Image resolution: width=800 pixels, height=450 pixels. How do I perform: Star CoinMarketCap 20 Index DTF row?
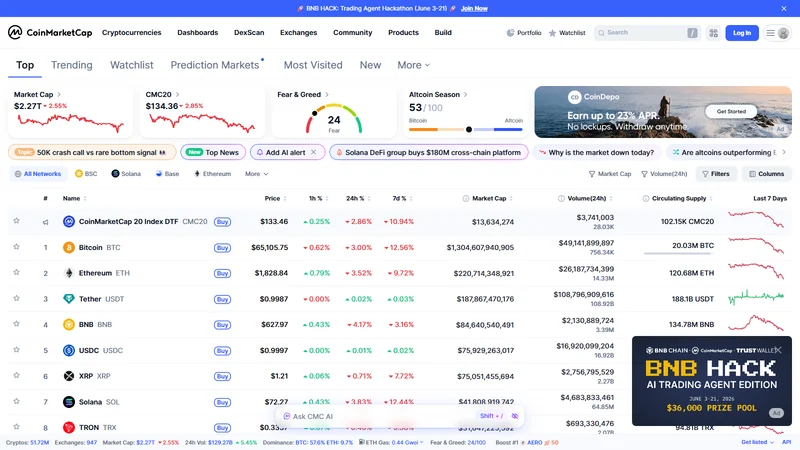pyautogui.click(x=16, y=221)
